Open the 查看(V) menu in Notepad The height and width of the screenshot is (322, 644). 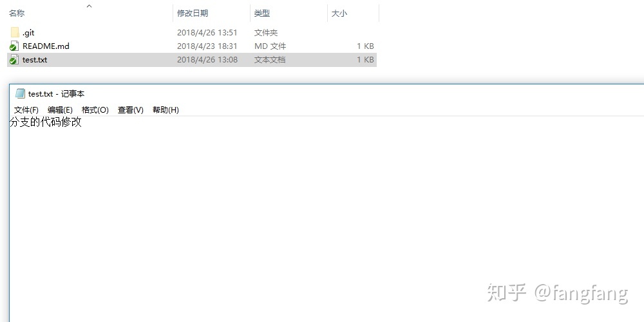click(x=130, y=109)
